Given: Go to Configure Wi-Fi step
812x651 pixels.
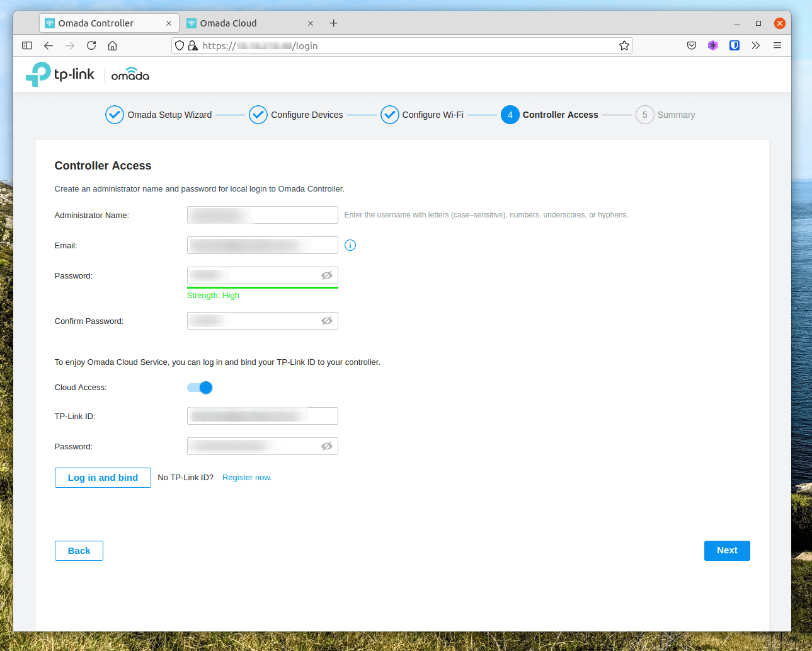Looking at the screenshot, I should click(x=422, y=115).
